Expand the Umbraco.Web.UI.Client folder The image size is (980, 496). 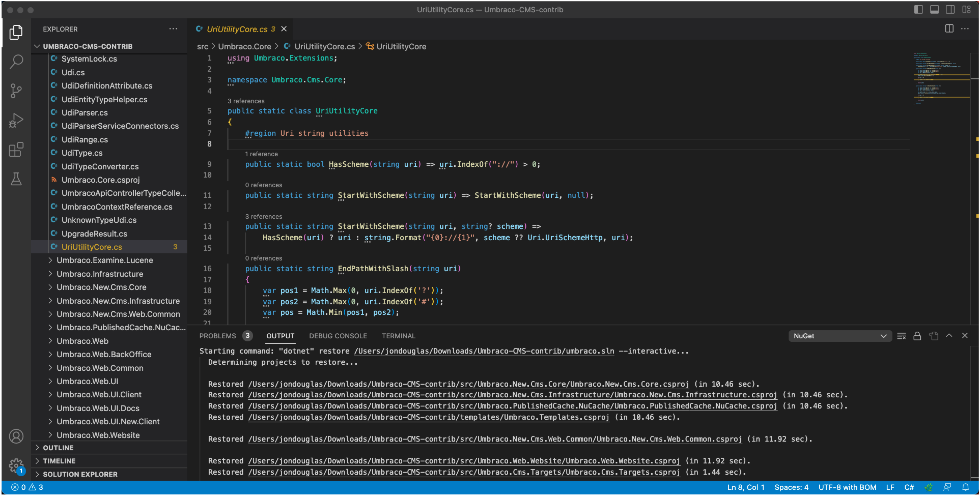[99, 395]
